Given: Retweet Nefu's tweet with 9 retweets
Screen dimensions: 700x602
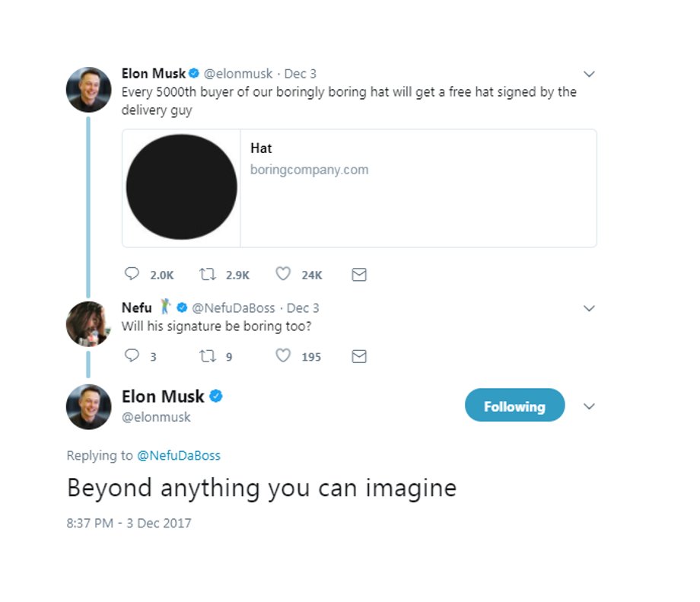Looking at the screenshot, I should tap(207, 356).
